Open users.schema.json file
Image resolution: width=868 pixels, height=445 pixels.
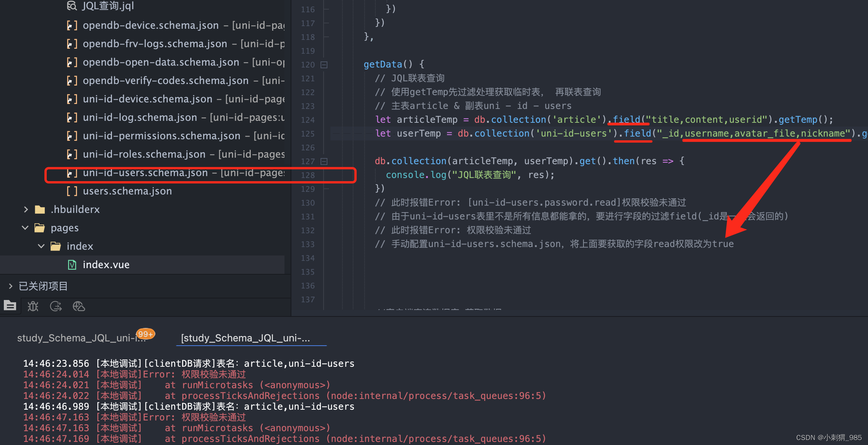[127, 191]
